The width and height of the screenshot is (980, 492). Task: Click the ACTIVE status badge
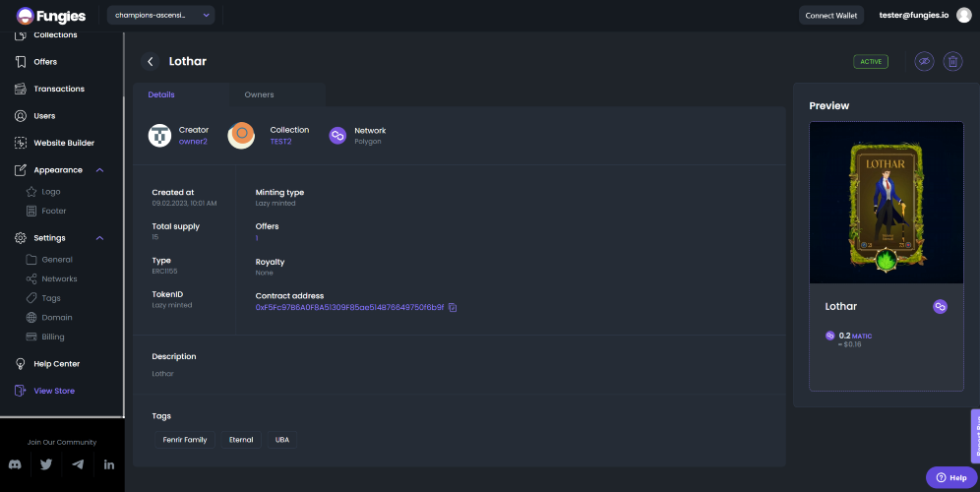[871, 61]
